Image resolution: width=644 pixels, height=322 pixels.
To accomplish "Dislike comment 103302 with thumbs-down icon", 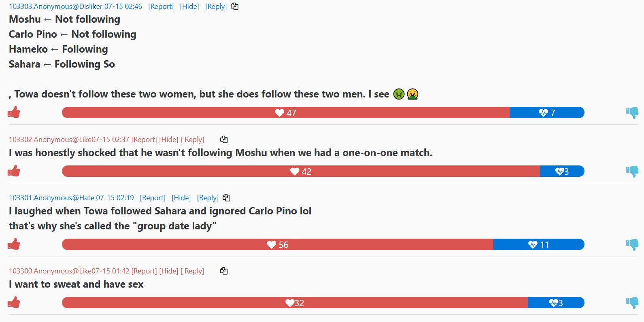I will coord(632,172).
